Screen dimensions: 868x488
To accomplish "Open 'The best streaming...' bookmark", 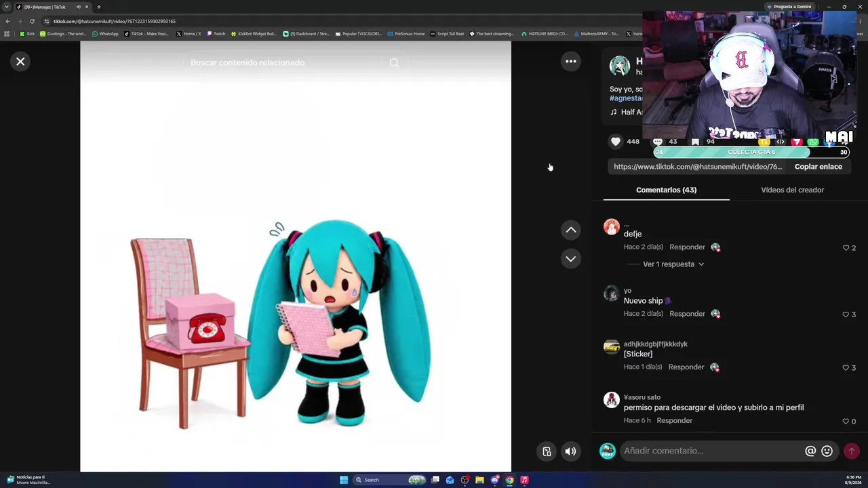I will (x=492, y=34).
